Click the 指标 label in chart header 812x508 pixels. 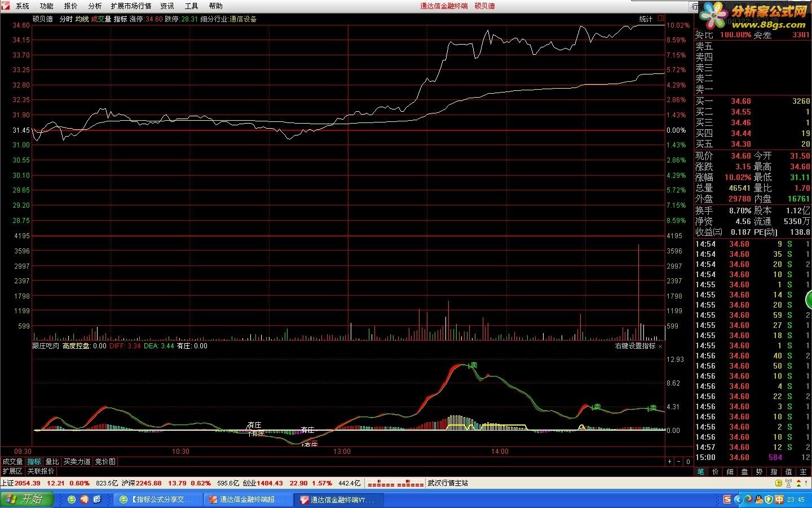120,19
